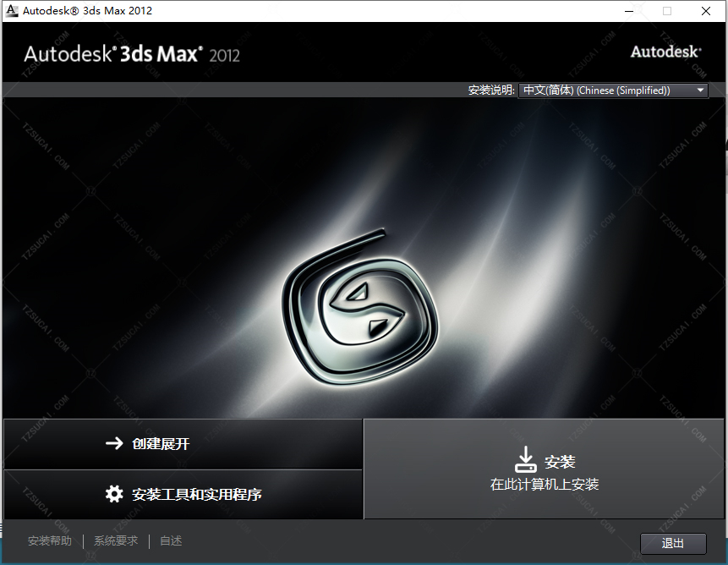The image size is (728, 565).
Task: Open the 安装说明 language dropdown
Action: 613,90
